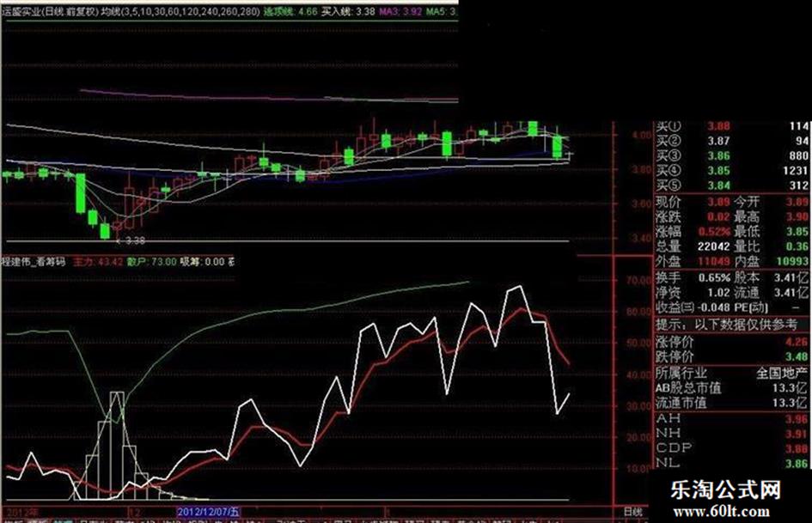Viewport: 812px width, 523px height.
Task: Click the AB股总市值 13.3亿 row
Action: tap(732, 388)
